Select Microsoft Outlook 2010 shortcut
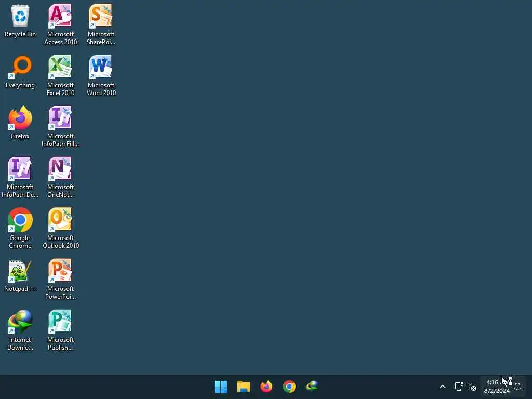Image resolution: width=532 pixels, height=399 pixels. (x=60, y=228)
